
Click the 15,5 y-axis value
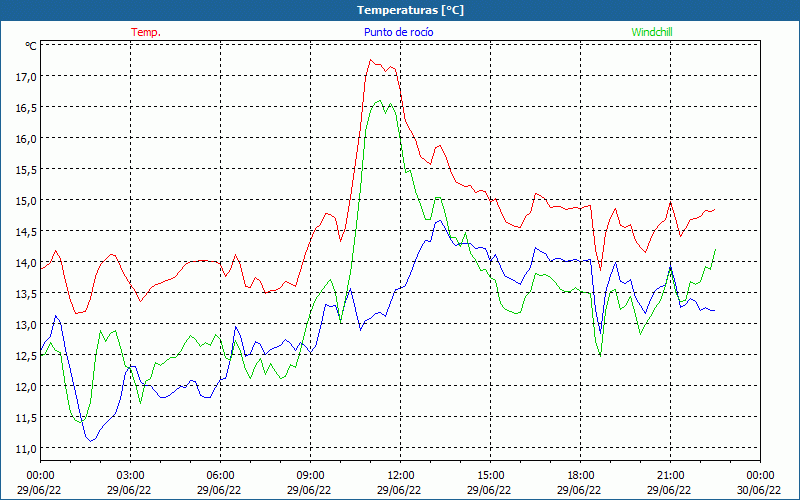click(26, 169)
